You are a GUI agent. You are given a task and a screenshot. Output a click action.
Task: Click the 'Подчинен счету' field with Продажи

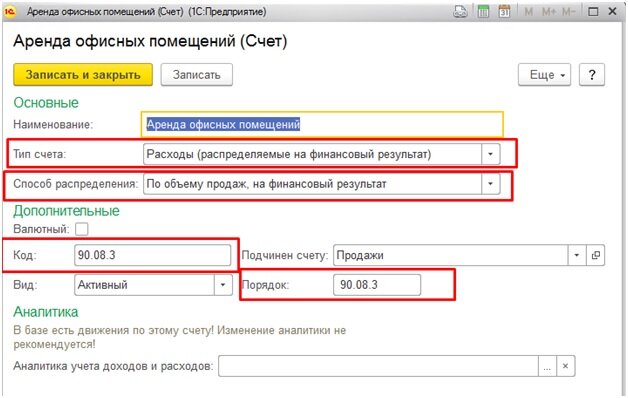point(451,255)
